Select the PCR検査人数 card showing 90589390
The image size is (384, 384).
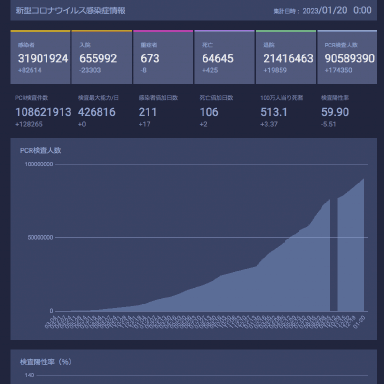347,57
